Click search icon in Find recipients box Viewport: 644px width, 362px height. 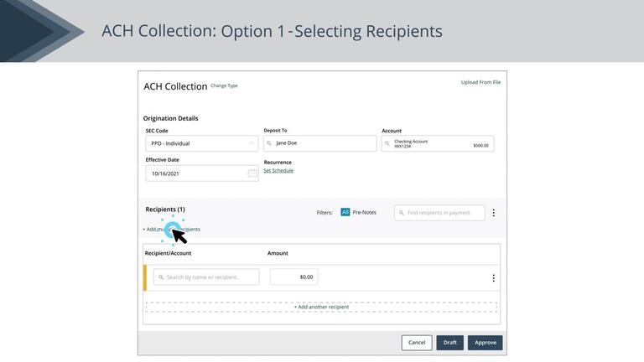click(401, 213)
